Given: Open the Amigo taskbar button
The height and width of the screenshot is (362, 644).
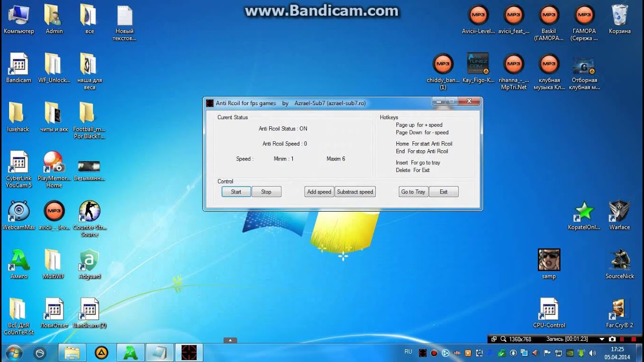Looking at the screenshot, I should [131, 353].
